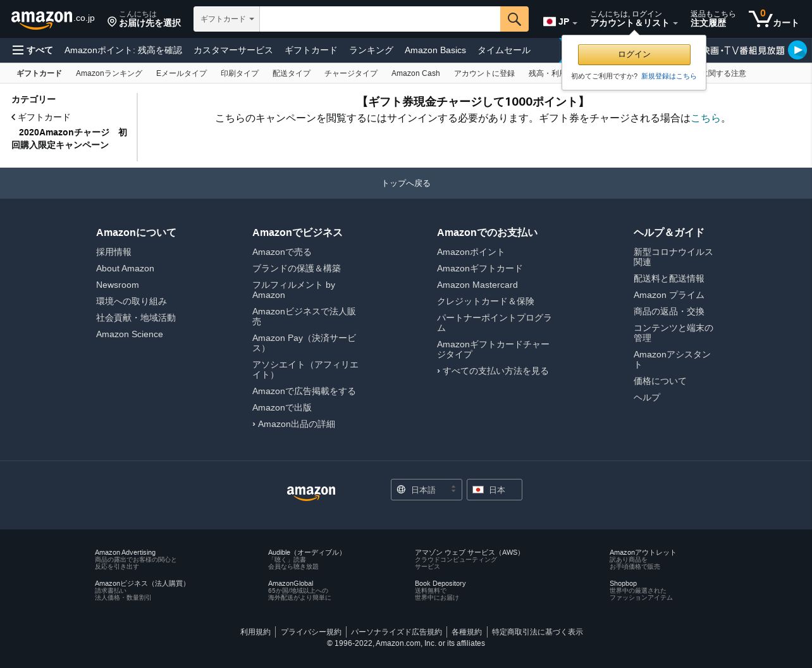This screenshot has width=812, height=668.
Task: Go back via ギフトカード chevron in sidebar
Action: 41,117
